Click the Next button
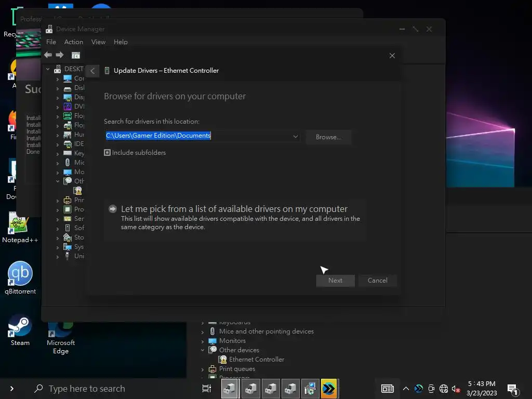This screenshot has height=399, width=532. click(335, 281)
